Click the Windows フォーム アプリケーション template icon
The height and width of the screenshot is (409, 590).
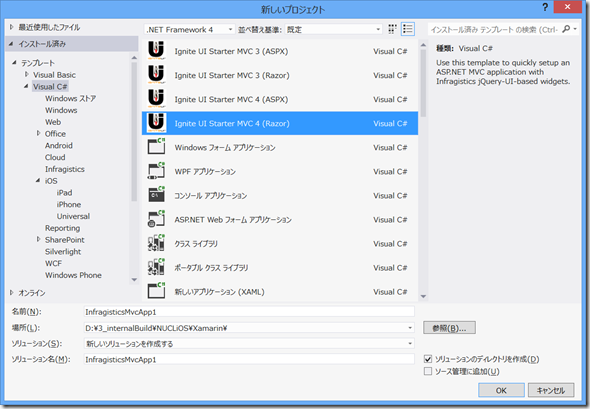pyautogui.click(x=156, y=146)
